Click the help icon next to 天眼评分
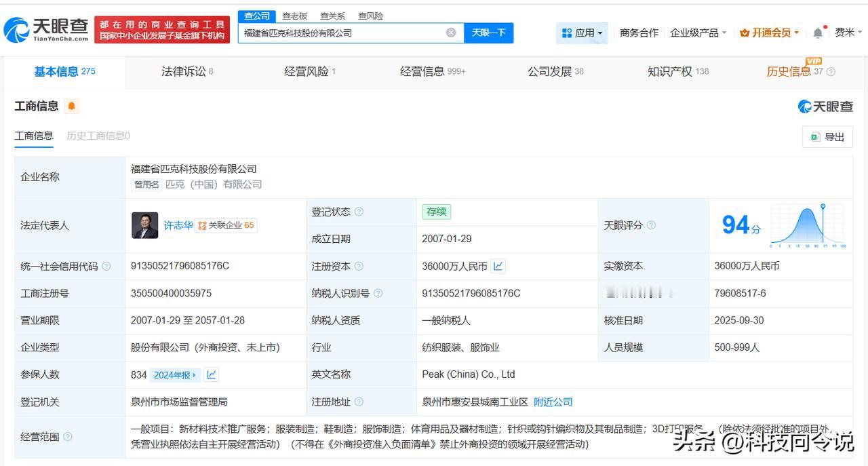This screenshot has height=466, width=868. coord(651,225)
